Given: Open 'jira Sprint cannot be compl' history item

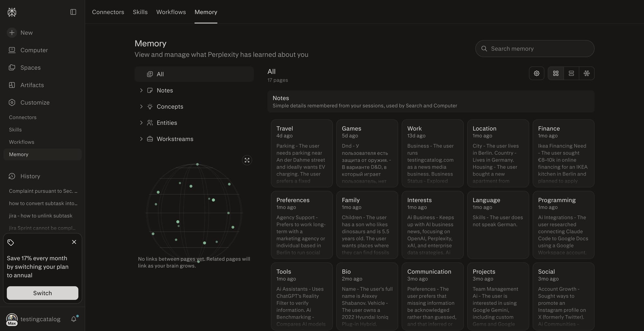Looking at the screenshot, I should pos(43,228).
